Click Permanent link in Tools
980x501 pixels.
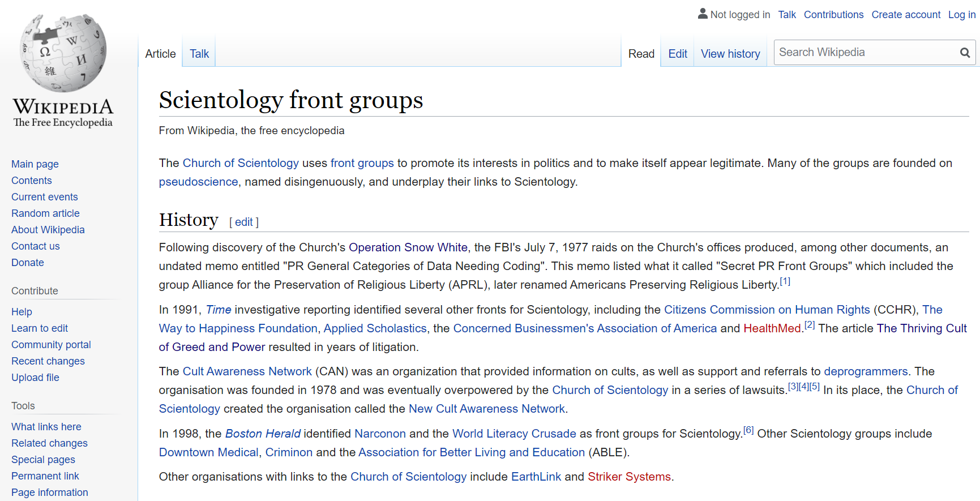pyautogui.click(x=45, y=476)
